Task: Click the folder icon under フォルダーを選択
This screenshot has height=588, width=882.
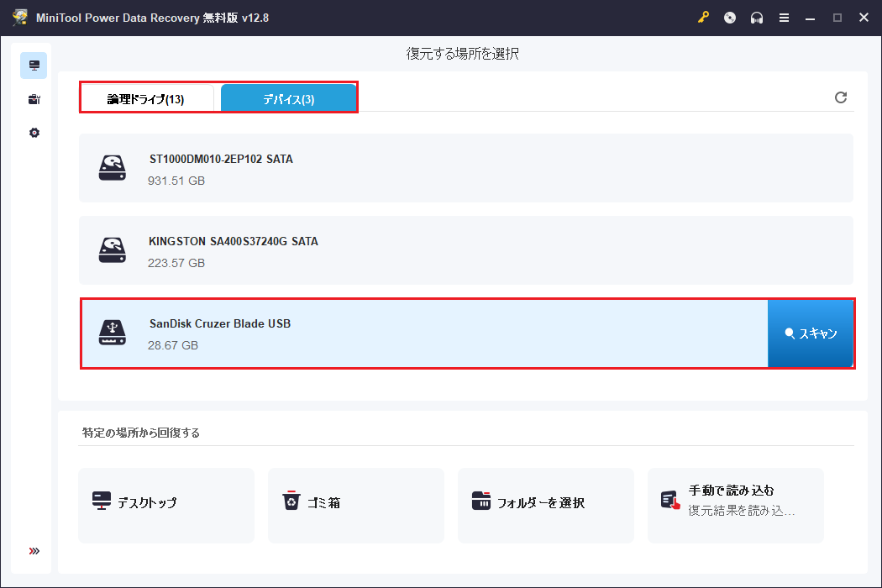Action: (x=481, y=499)
